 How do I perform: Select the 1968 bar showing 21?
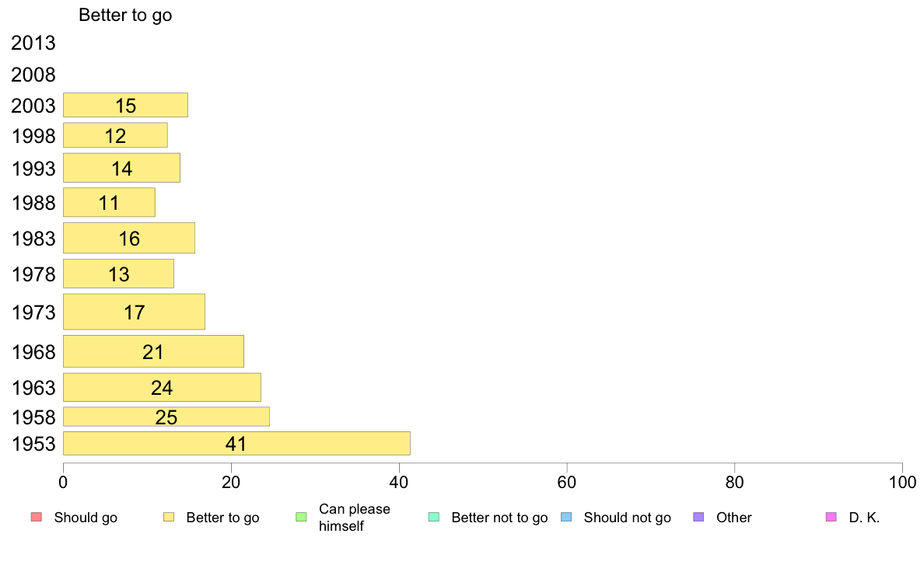coord(153,352)
